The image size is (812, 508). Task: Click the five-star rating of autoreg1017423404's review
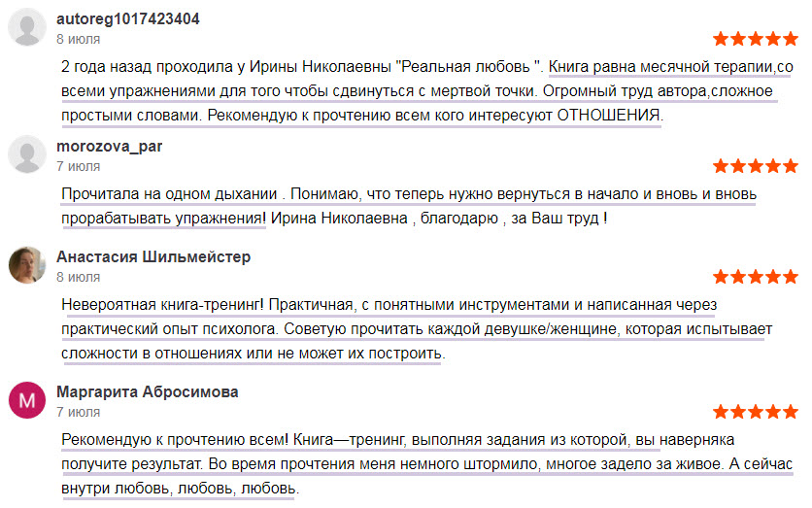pos(755,40)
